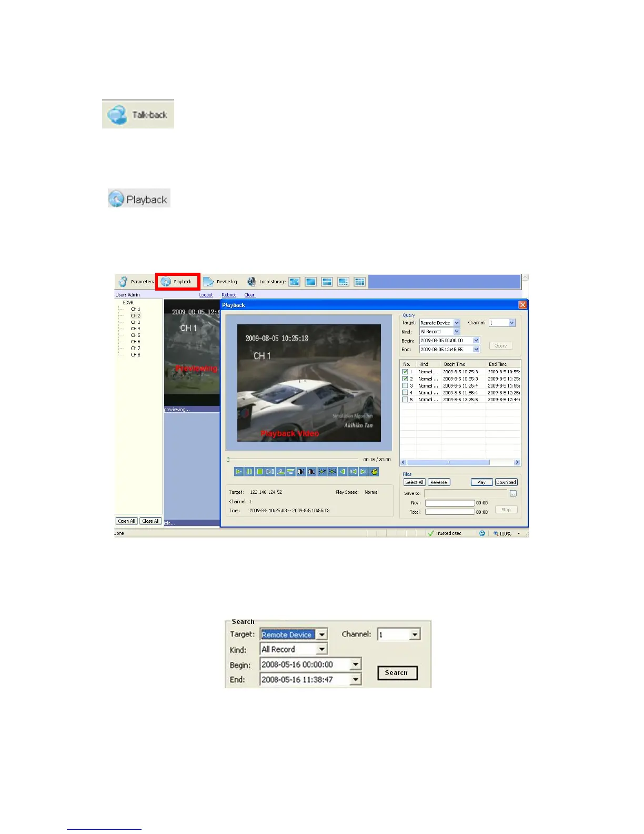Click the Reverse selection button
644x834 pixels.
[x=438, y=482]
